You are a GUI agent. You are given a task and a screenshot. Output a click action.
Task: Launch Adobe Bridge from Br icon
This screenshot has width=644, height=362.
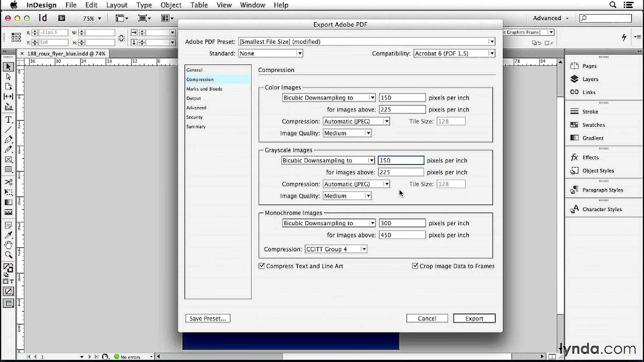point(62,18)
